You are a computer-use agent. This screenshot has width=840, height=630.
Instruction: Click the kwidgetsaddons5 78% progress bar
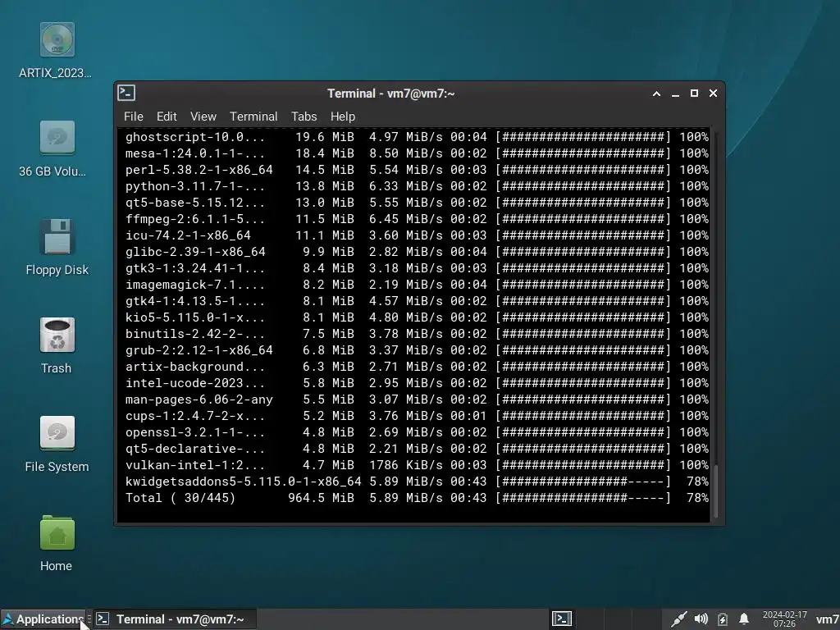click(x=583, y=482)
